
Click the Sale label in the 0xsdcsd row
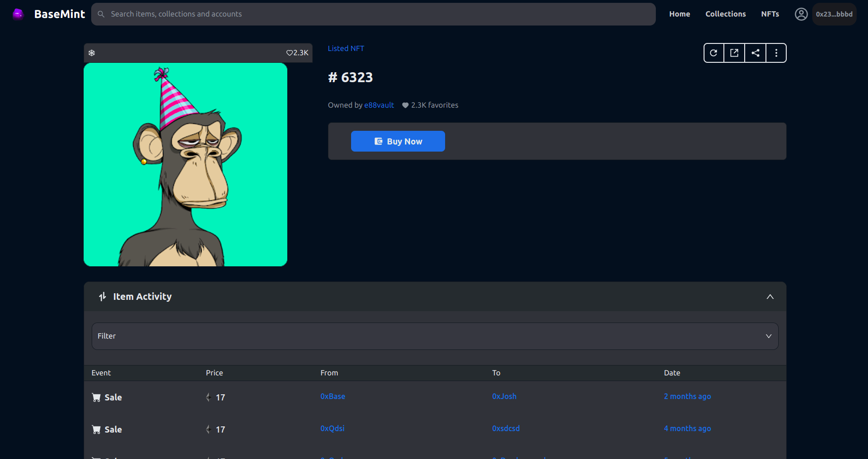tap(113, 430)
